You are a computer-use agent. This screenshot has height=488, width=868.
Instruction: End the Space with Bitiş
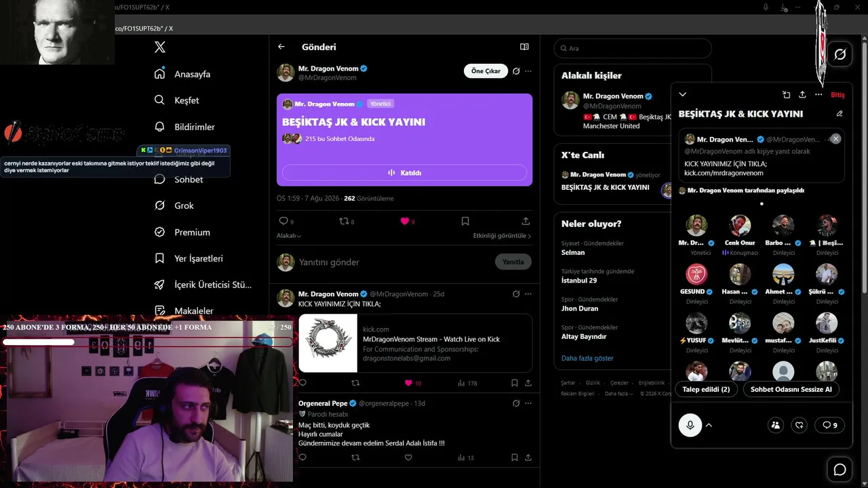pos(837,95)
